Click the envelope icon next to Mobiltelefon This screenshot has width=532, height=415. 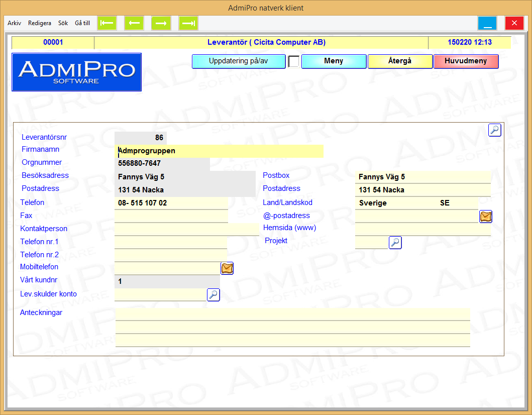click(227, 268)
